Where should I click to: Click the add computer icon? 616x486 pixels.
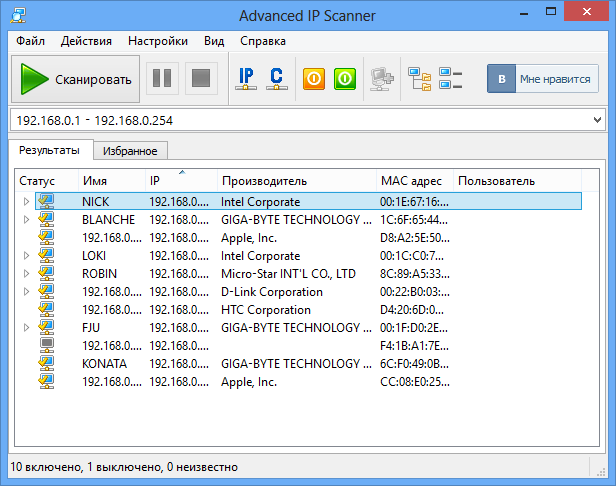point(382,79)
